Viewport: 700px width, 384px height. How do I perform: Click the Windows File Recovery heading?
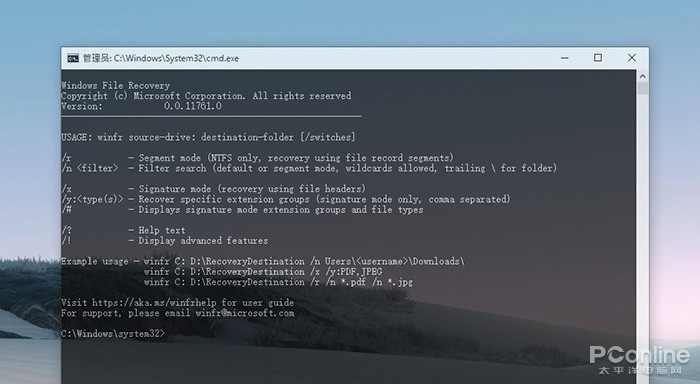tap(116, 85)
